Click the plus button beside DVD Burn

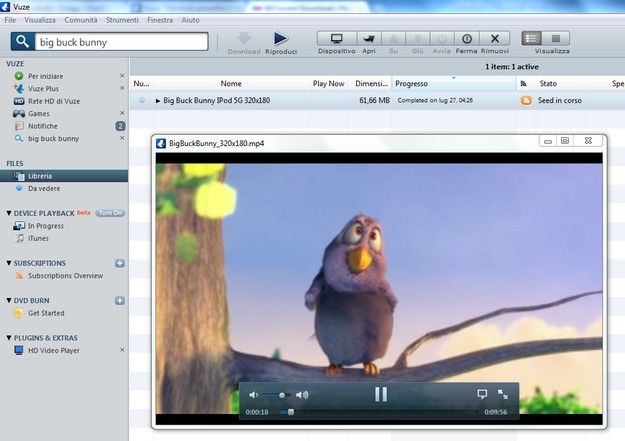pyautogui.click(x=120, y=301)
